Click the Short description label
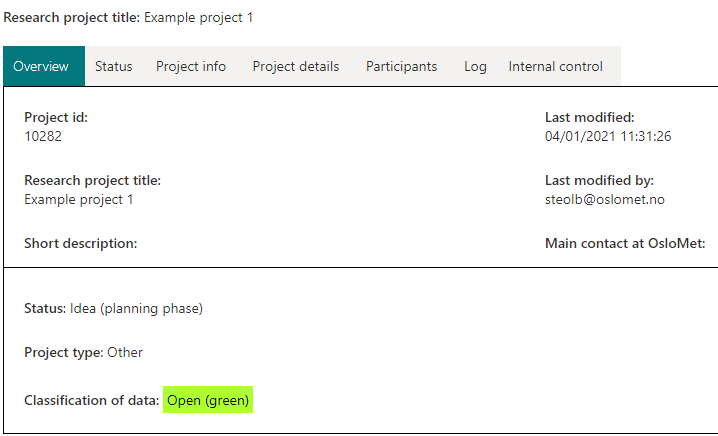Viewport: 718px width, 436px height. pos(81,243)
